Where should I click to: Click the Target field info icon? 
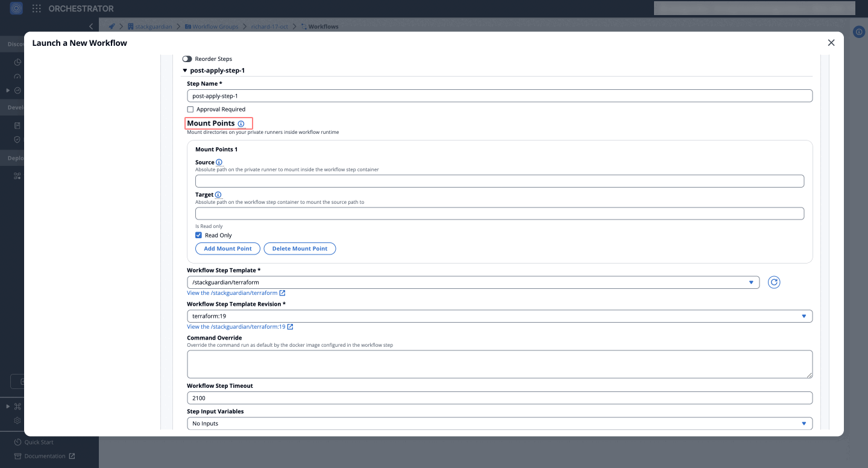217,194
